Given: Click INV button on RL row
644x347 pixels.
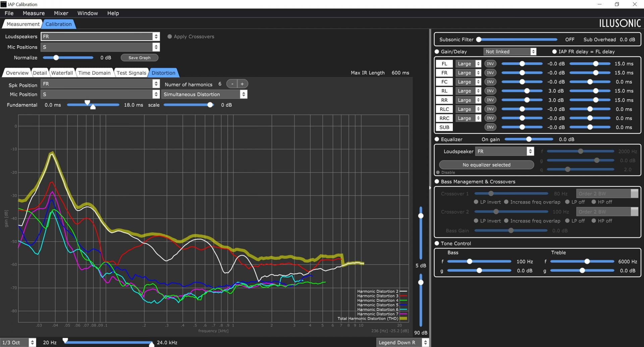Looking at the screenshot, I should pos(490,91).
